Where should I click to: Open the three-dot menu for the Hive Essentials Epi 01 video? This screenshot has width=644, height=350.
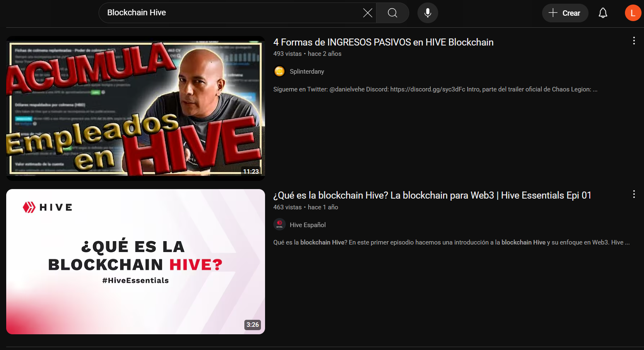(x=634, y=194)
